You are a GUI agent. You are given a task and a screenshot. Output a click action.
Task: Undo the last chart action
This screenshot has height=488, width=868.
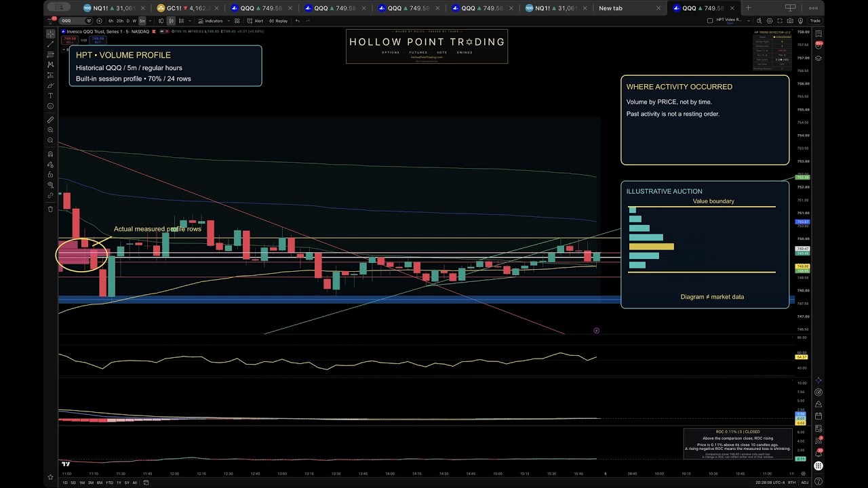[297, 21]
